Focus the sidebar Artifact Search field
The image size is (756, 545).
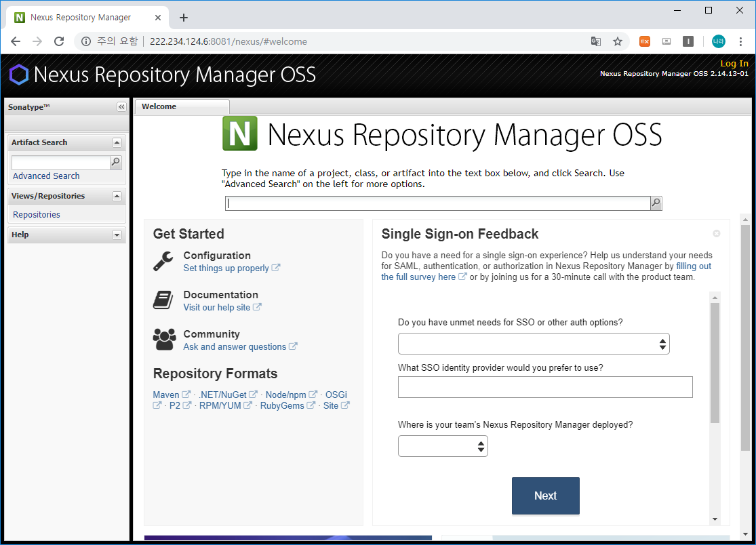[x=61, y=163]
